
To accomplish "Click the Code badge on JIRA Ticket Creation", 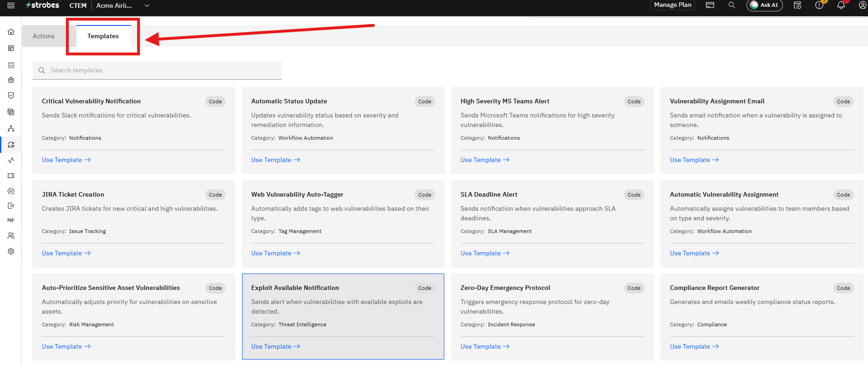I will click(x=215, y=195).
